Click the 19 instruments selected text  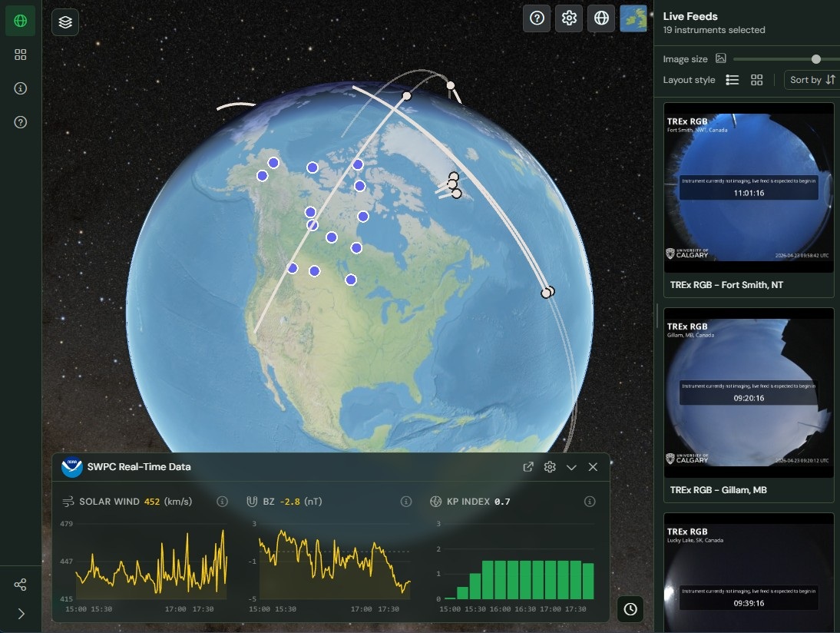714,30
